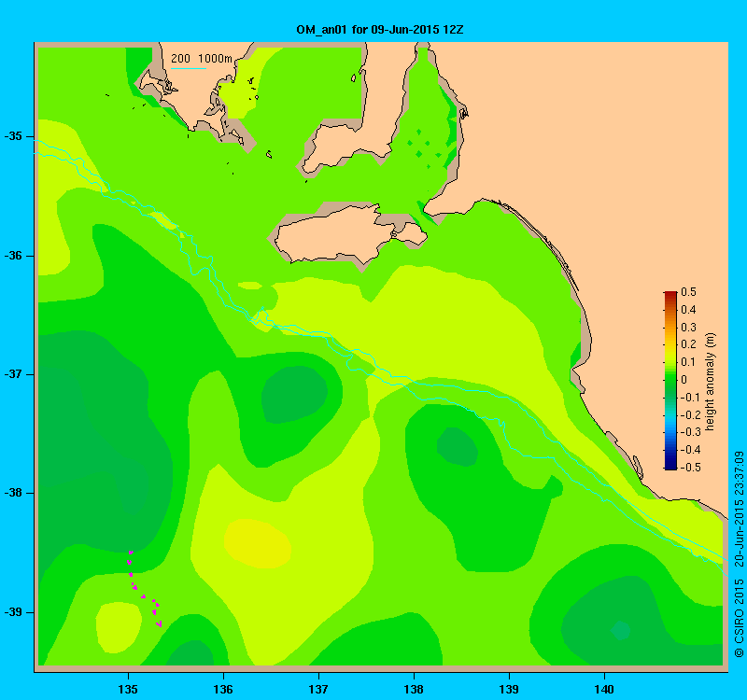
Task: Click the 0.1 color bar value
Action: pyautogui.click(x=689, y=362)
